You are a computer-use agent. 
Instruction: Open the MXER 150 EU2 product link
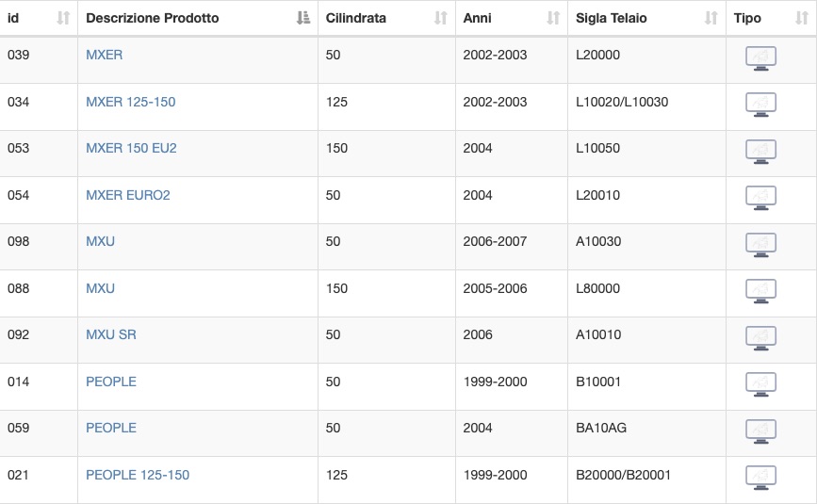pyautogui.click(x=131, y=149)
